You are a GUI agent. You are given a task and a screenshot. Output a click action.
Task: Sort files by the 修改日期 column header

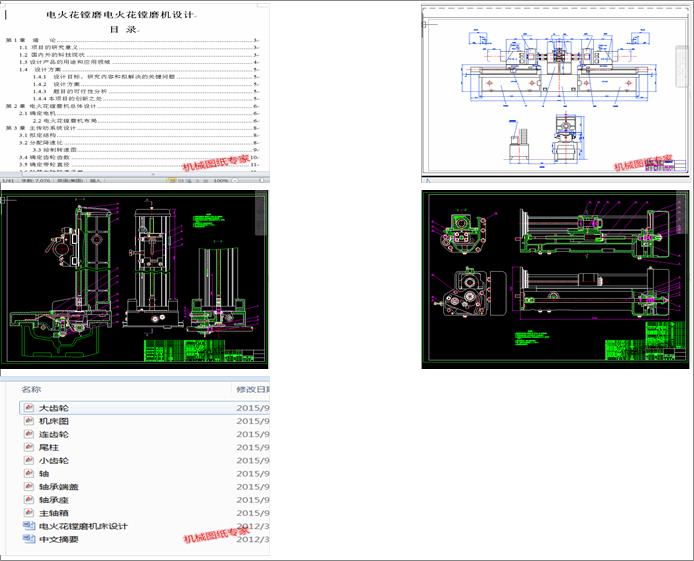pos(253,389)
